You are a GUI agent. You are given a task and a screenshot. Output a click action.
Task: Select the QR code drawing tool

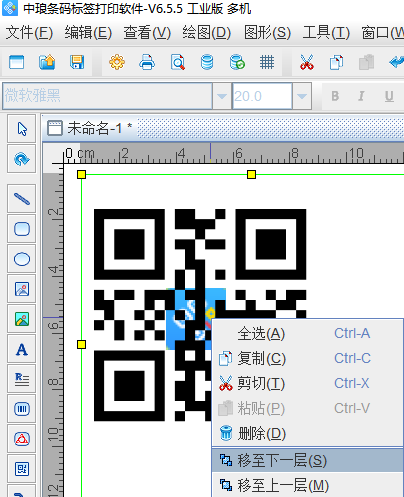(x=22, y=469)
